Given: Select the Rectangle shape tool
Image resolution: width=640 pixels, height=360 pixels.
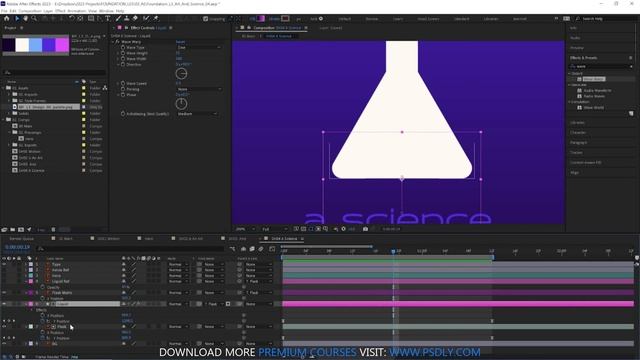Looking at the screenshot, I should pyautogui.click(x=91, y=18).
